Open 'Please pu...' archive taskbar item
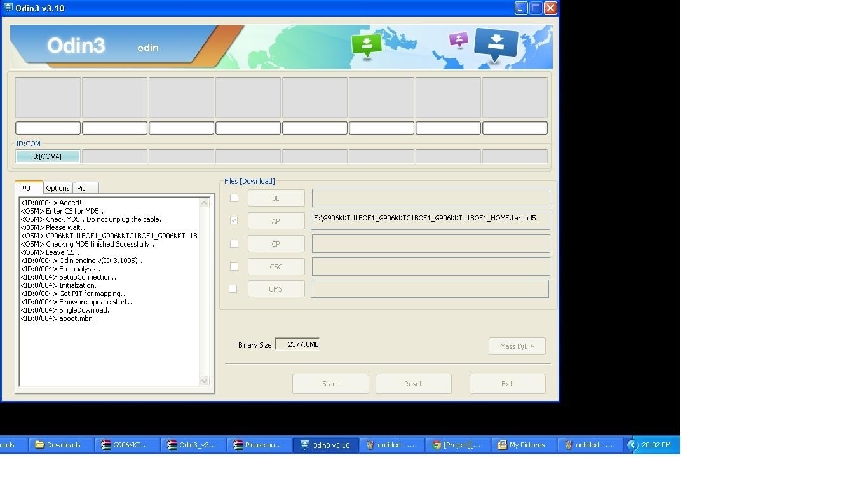This screenshot has height=488, width=868. (x=259, y=445)
